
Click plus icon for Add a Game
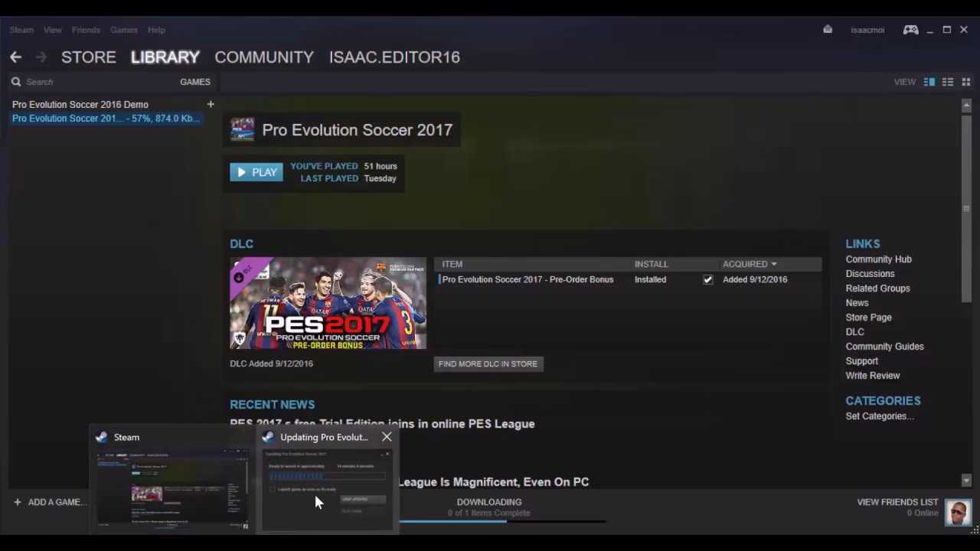[x=18, y=502]
